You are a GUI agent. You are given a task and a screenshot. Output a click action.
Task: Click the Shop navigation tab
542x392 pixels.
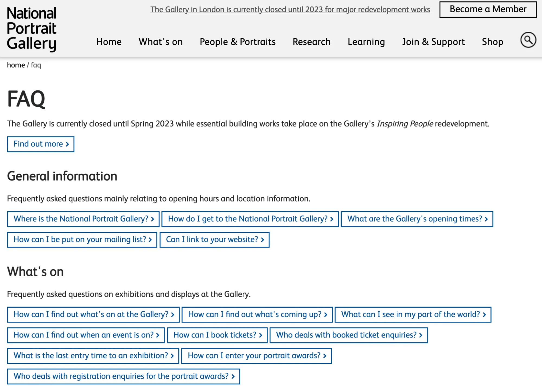click(x=493, y=42)
